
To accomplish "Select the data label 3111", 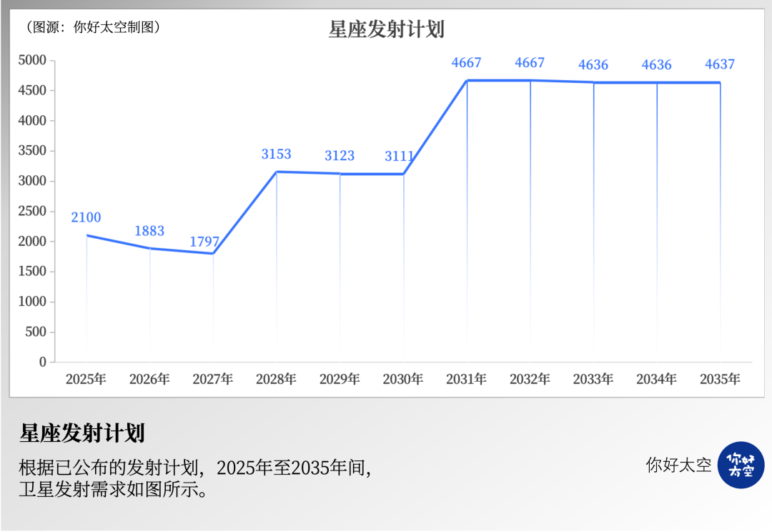I will tap(400, 156).
